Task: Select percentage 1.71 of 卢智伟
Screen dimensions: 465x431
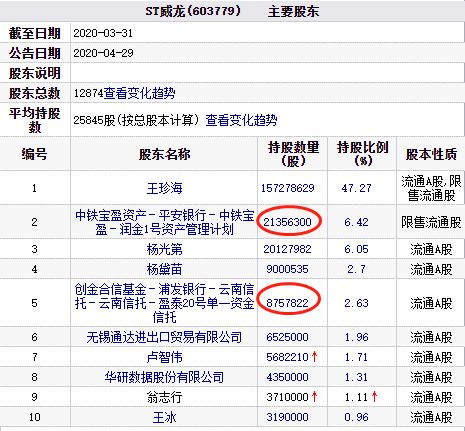Action: click(356, 357)
